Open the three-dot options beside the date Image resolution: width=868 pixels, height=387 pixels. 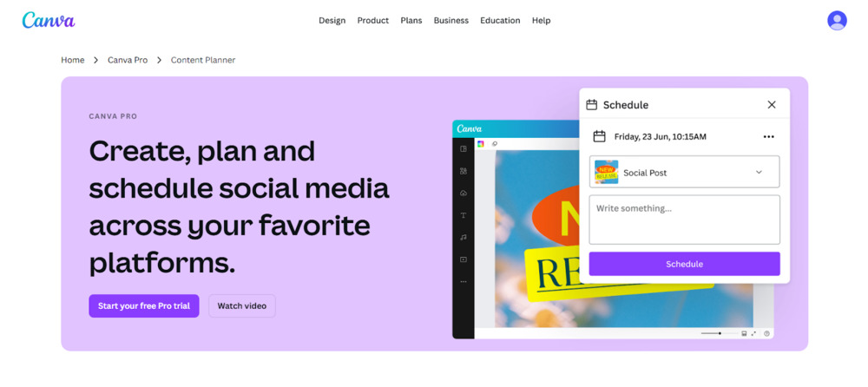(768, 137)
